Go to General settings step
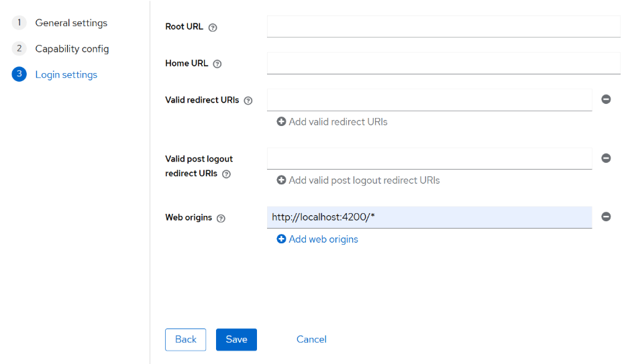Viewport: 628px width, 364px height. click(70, 23)
